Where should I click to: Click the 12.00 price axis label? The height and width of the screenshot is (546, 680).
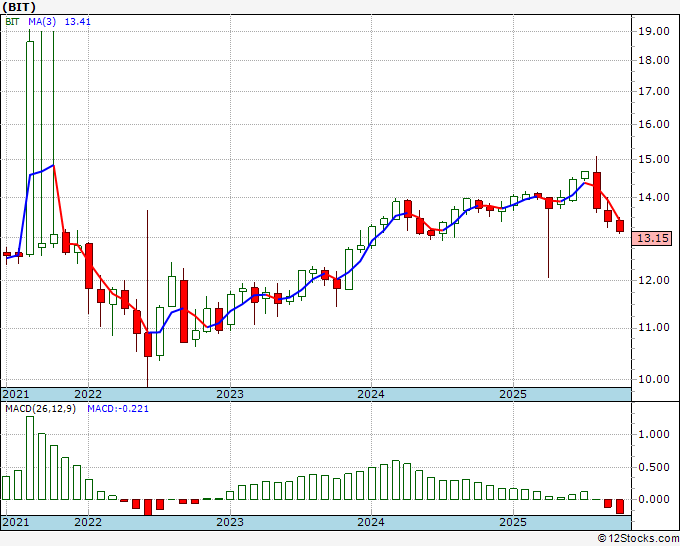[x=654, y=280]
